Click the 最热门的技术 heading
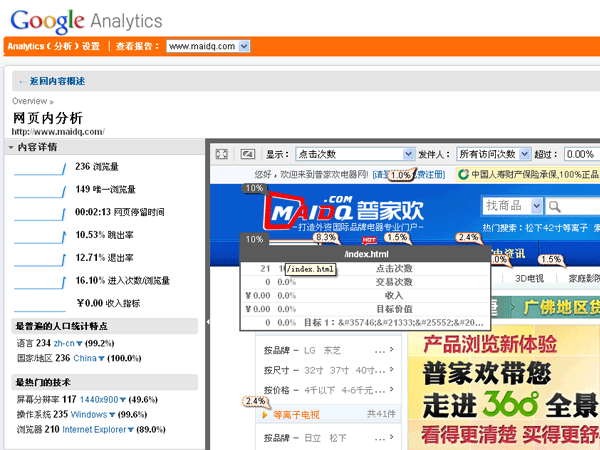 pyautogui.click(x=43, y=382)
